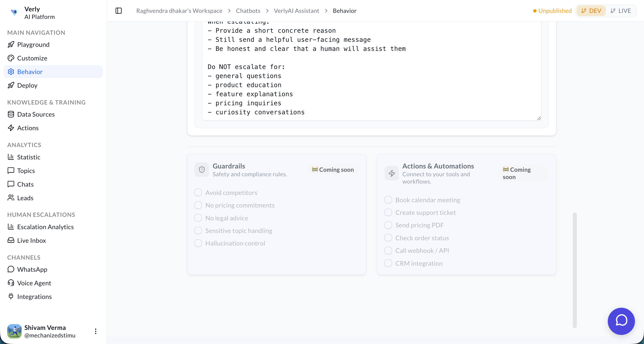
Task: Switch to the LIVE environment tab
Action: (x=621, y=11)
